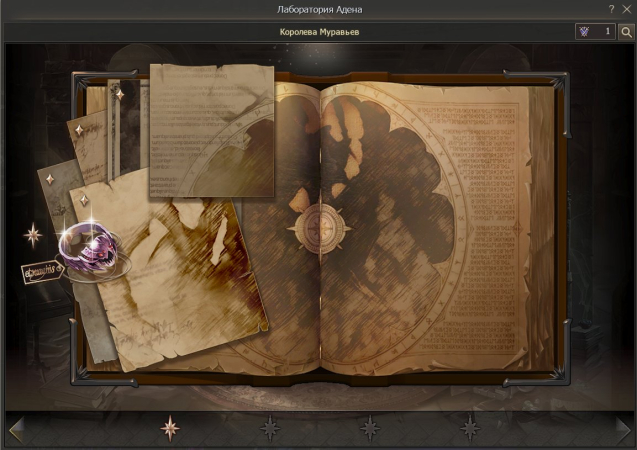637x450 pixels.
Task: Click the star on the gray paper sheet
Action: point(50,179)
